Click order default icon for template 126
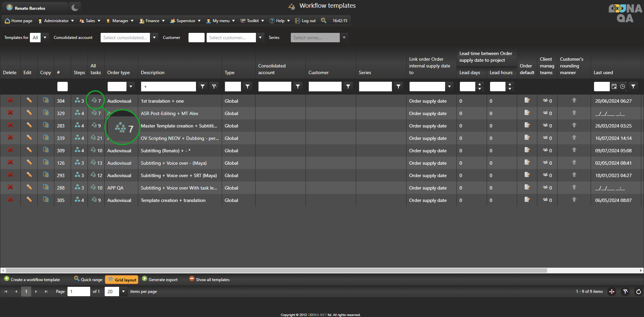The image size is (644, 317). click(x=527, y=163)
